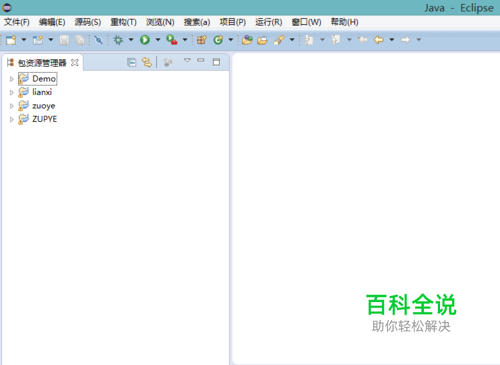Open the 帮助(H) menu

(344, 22)
